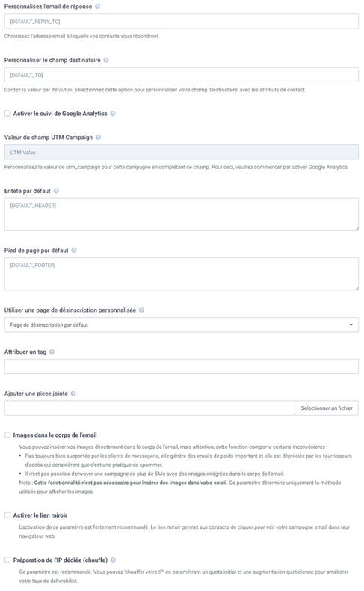Click info icon next to 'Ajouter une pièce jointe'

tap(73, 393)
